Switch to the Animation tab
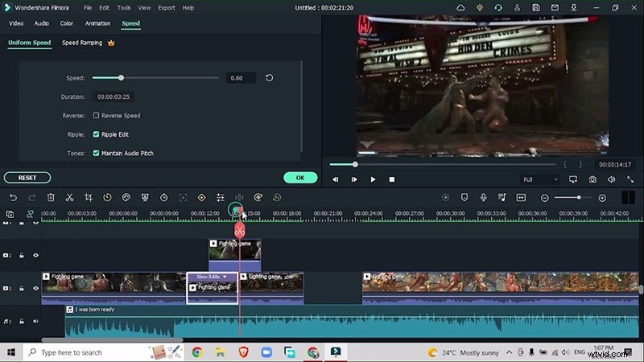This screenshot has height=362, width=644. (x=97, y=23)
